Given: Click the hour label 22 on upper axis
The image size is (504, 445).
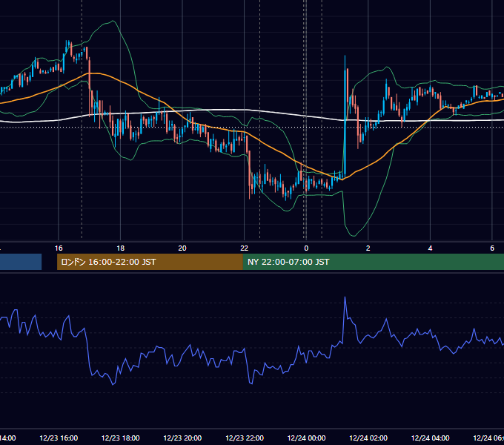Looking at the screenshot, I should 245,248.
